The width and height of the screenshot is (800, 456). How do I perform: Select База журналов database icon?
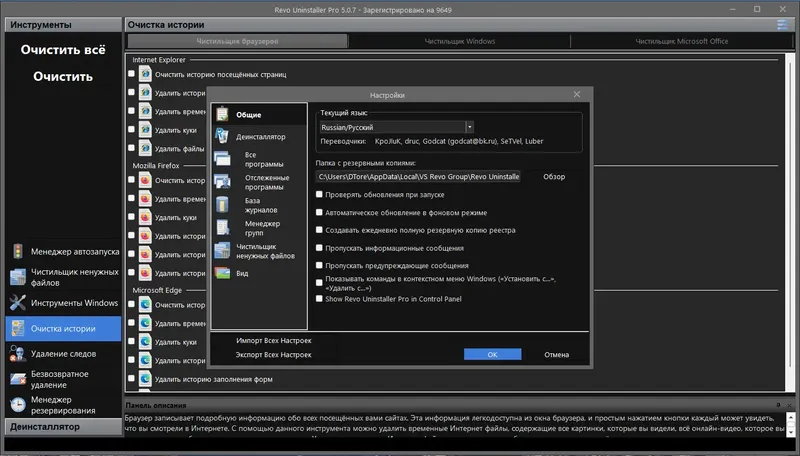[x=222, y=205]
